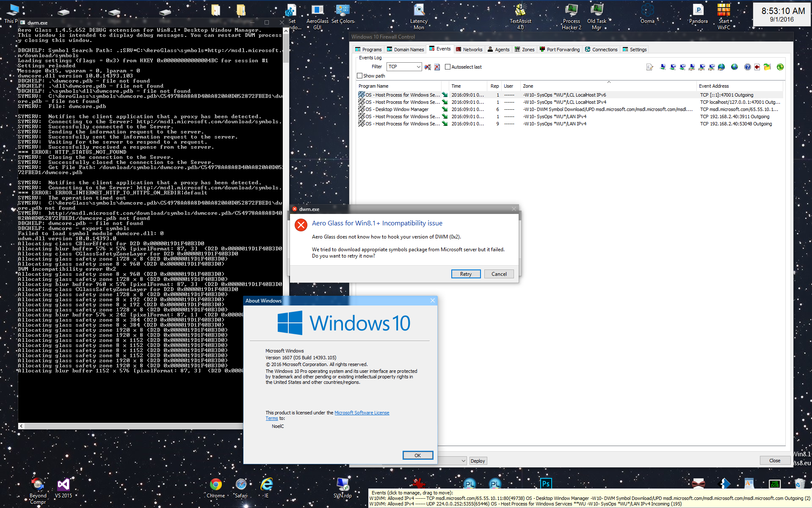Open the Old Task Mgr desktop icon

pyautogui.click(x=597, y=17)
